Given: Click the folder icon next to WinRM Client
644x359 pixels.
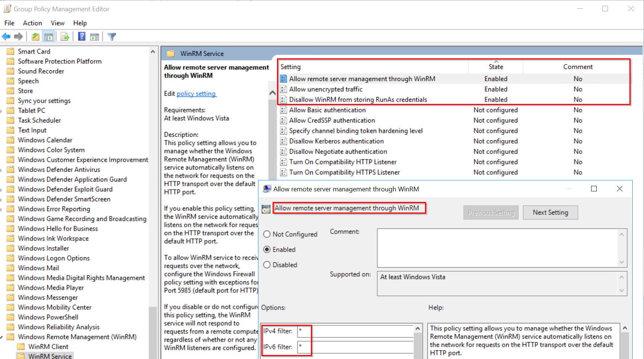Looking at the screenshot, I should click(x=21, y=347).
